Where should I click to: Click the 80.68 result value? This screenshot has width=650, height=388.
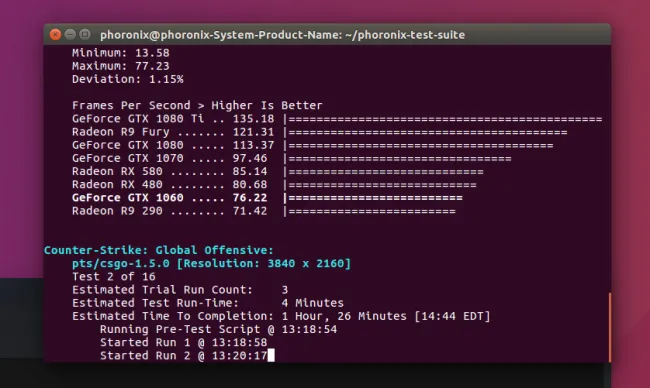(250, 184)
